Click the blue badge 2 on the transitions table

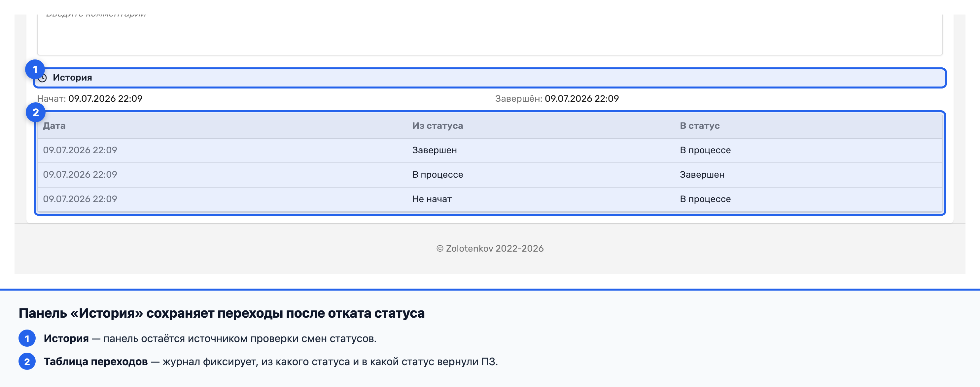point(36,113)
